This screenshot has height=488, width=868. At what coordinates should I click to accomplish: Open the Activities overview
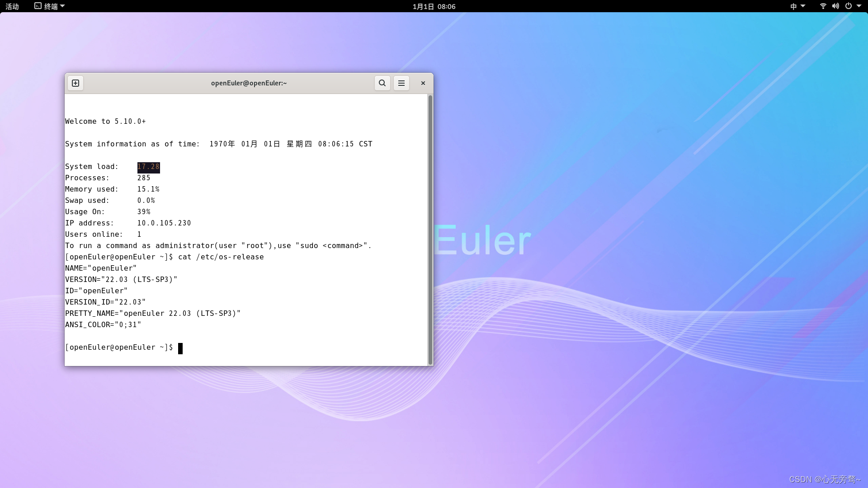(x=12, y=6)
